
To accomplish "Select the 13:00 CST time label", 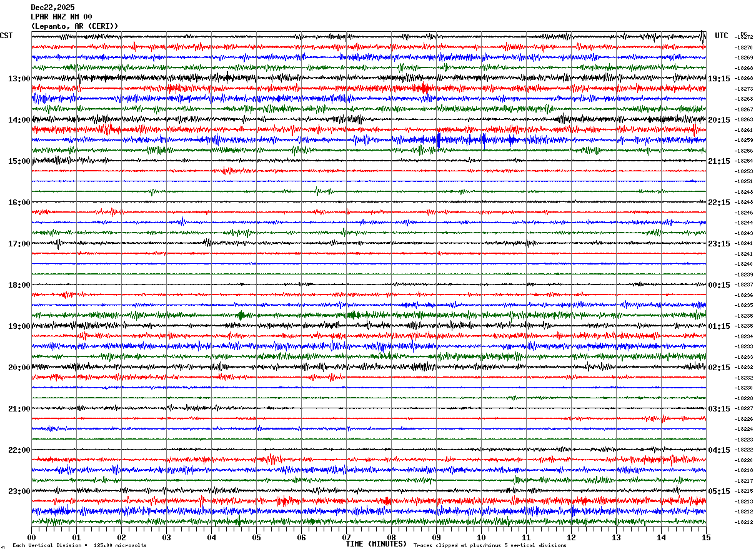I will [x=19, y=79].
